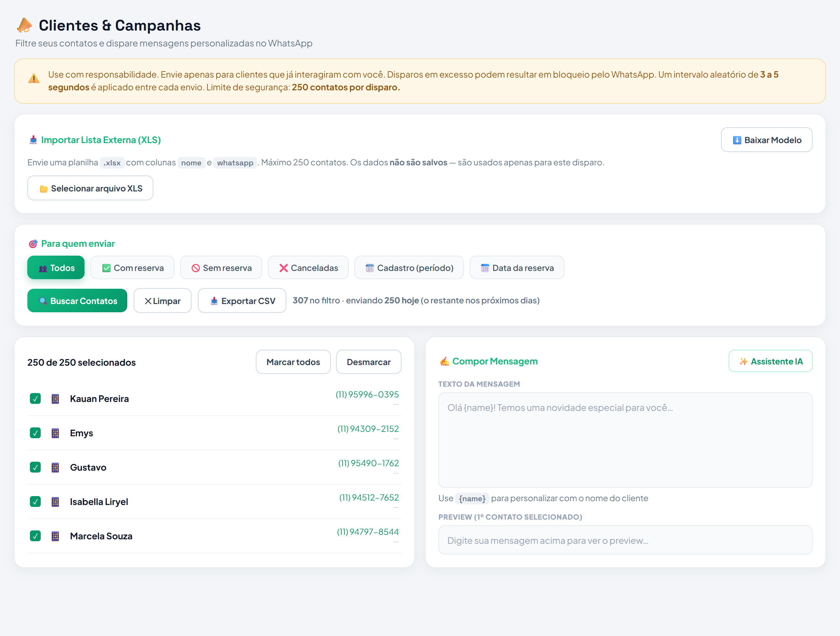Click the X icon in Limpar button

(x=148, y=301)
